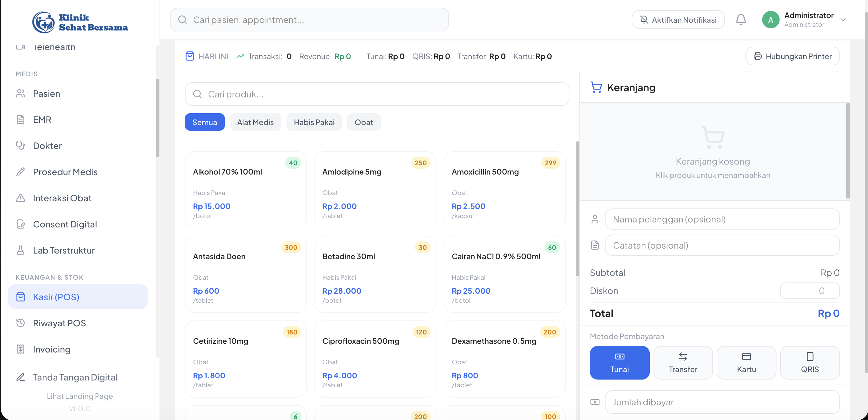Screen dimensions: 868x420
Task: Switch to Habis Pakai product filter
Action: (x=314, y=122)
